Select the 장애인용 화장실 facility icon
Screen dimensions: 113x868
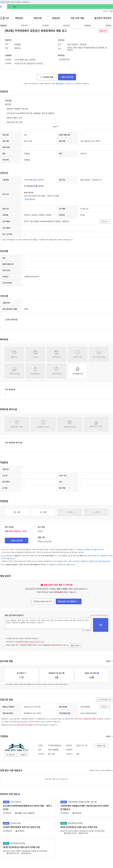coord(69,424)
